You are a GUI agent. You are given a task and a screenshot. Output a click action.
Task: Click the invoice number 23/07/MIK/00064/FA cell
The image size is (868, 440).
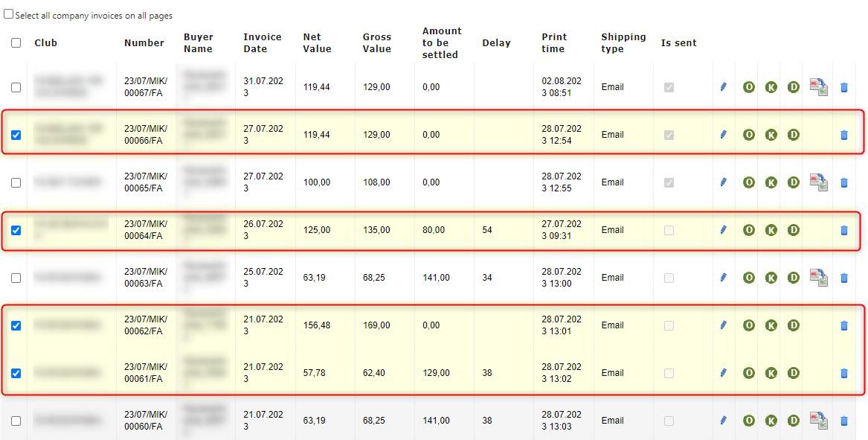tap(146, 230)
